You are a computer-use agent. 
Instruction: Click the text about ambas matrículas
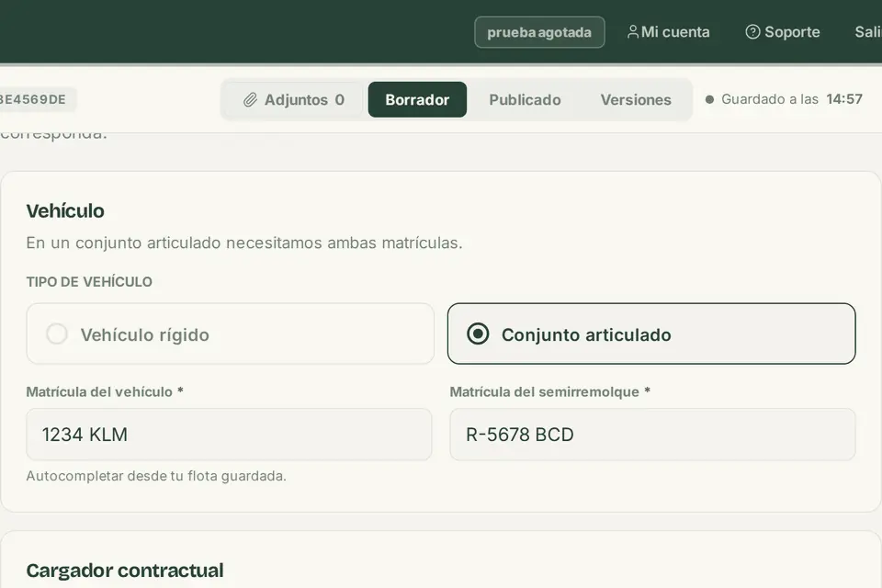244,243
